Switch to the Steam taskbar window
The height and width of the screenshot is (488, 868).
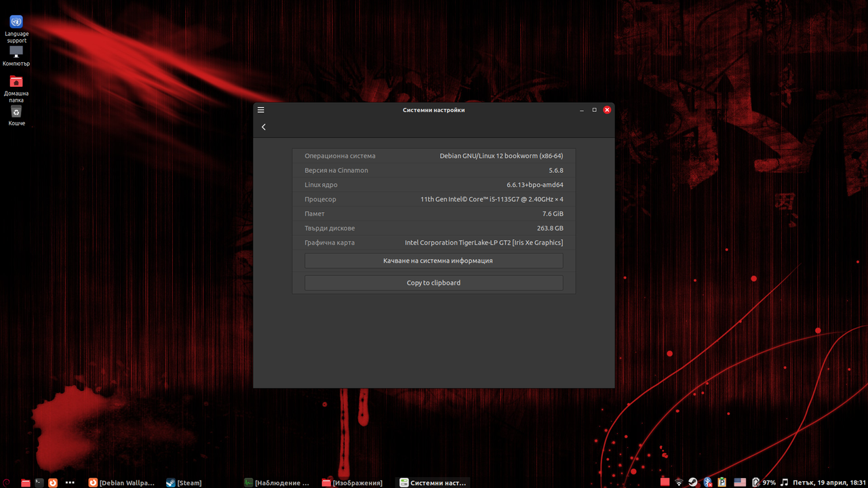(184, 483)
